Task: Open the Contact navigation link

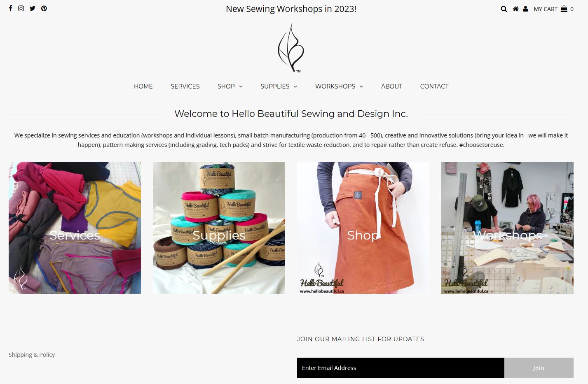Action: (434, 86)
